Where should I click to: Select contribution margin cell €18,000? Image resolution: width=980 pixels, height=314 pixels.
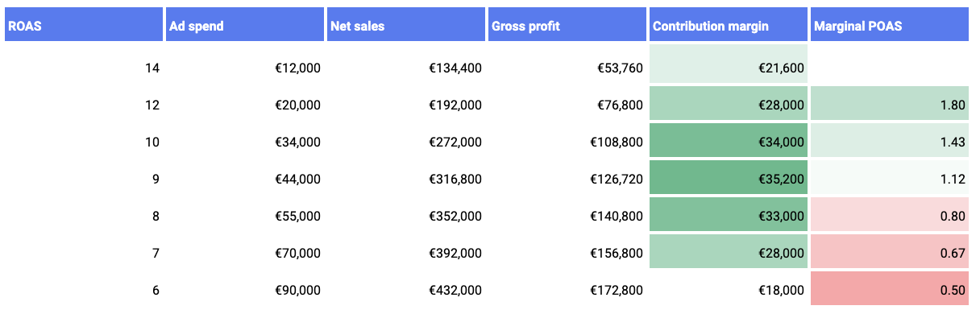click(x=729, y=290)
